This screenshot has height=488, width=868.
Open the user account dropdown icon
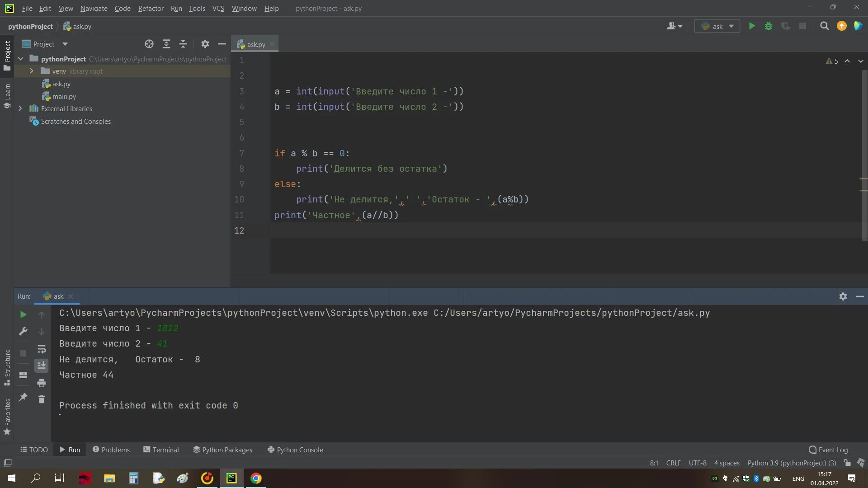pyautogui.click(x=675, y=26)
